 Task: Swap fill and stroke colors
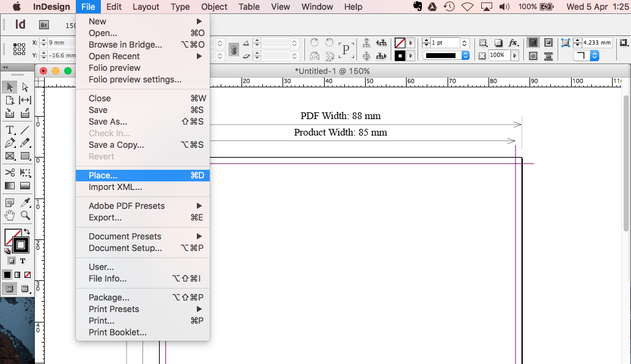[27, 231]
